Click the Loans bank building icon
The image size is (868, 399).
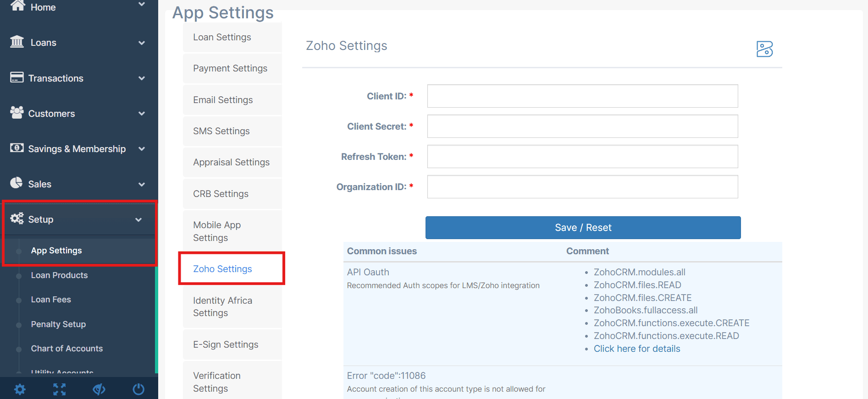coord(17,41)
